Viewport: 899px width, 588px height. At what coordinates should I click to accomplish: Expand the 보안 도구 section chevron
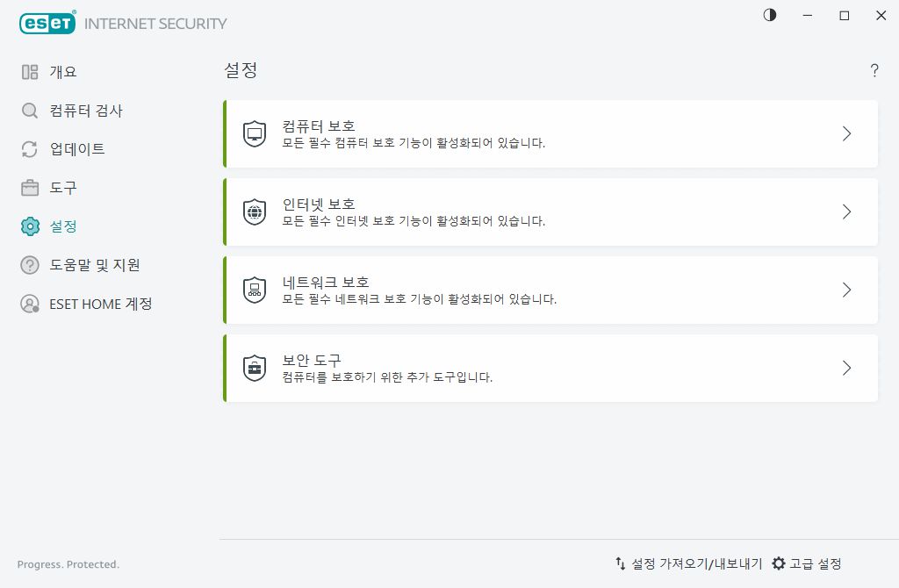pyautogui.click(x=845, y=368)
